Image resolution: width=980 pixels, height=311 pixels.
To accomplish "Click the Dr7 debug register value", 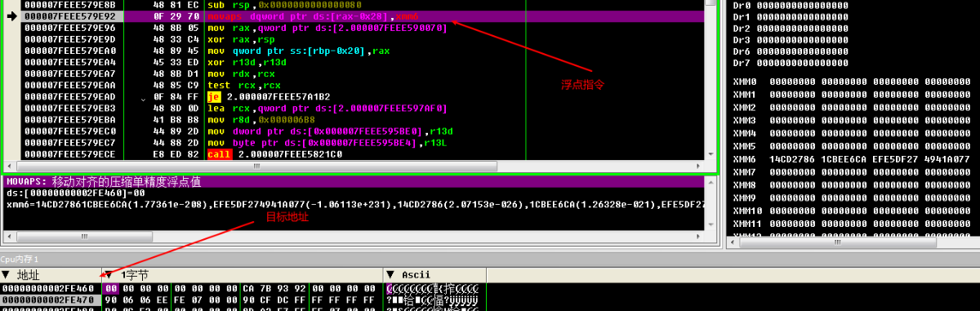I will point(802,62).
